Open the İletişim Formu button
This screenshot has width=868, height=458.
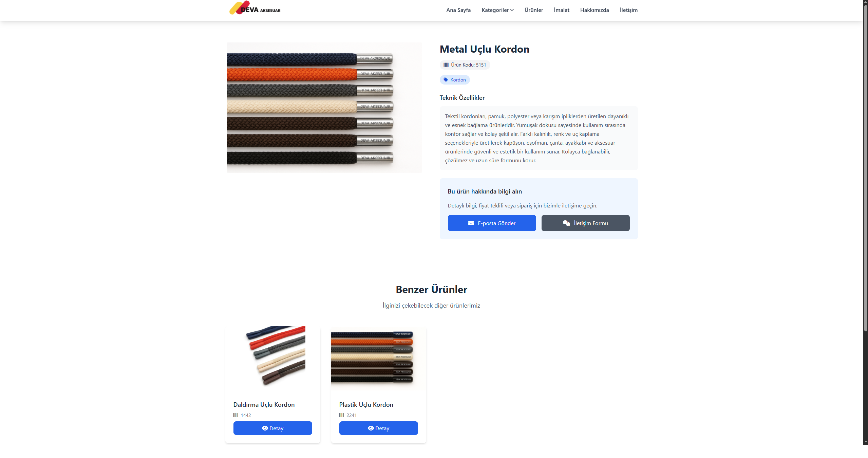pyautogui.click(x=586, y=223)
